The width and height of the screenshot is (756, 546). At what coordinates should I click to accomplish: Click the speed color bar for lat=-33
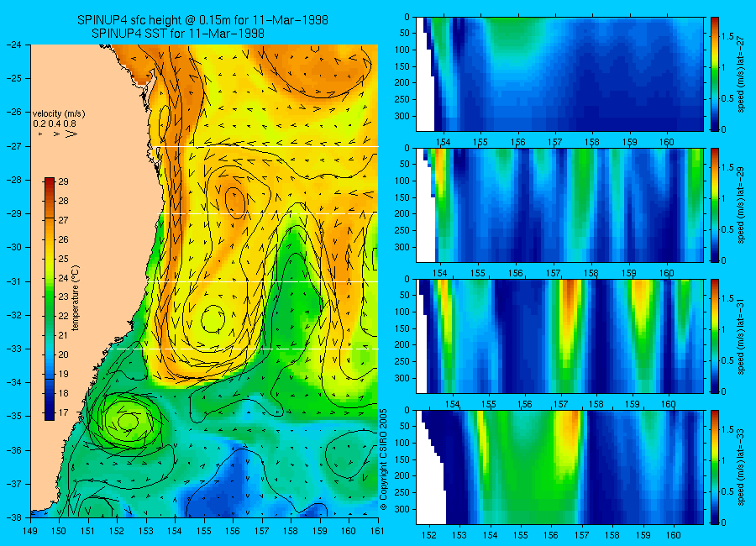point(714,467)
